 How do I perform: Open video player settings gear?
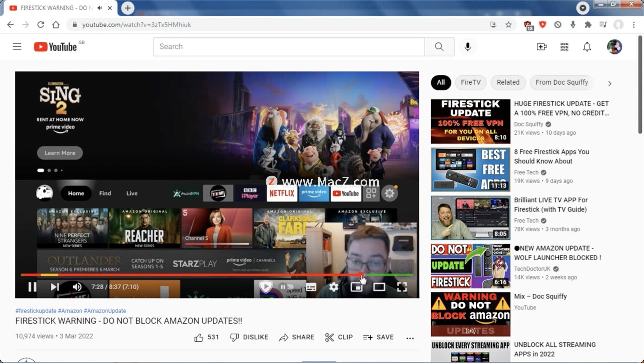pos(334,287)
